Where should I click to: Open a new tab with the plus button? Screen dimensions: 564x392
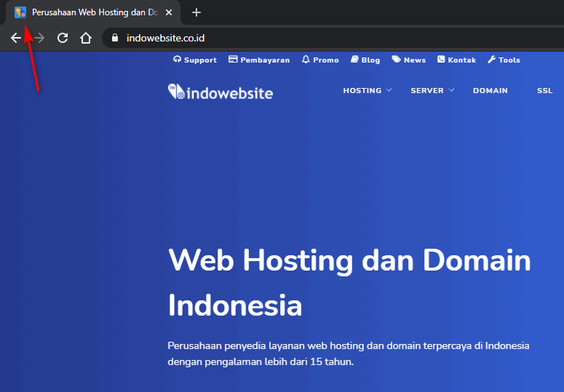196,12
